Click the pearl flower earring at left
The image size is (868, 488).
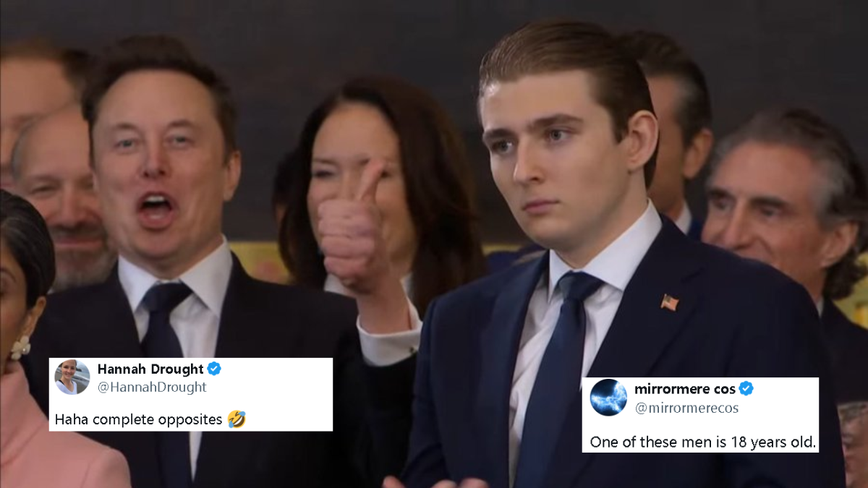20,348
